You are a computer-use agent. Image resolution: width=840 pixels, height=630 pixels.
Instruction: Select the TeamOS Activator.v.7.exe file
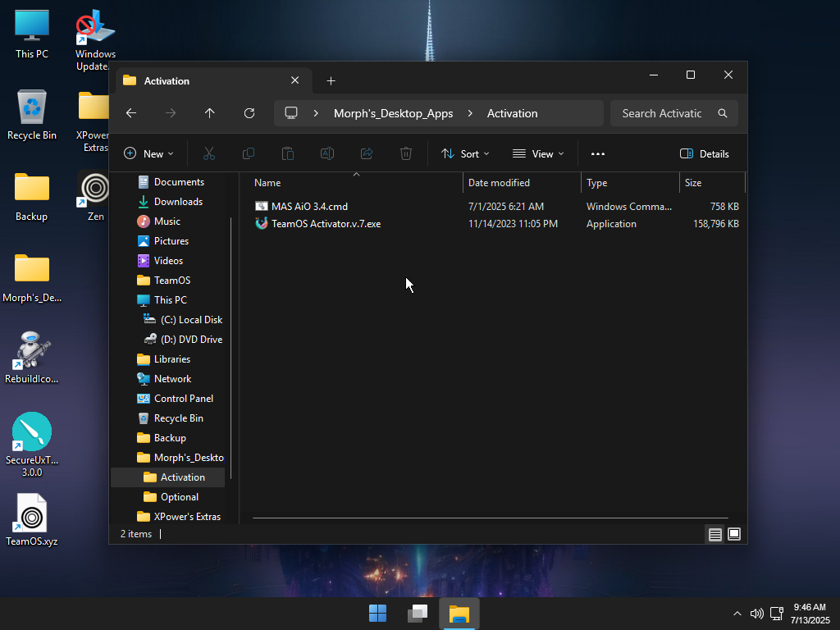(326, 224)
